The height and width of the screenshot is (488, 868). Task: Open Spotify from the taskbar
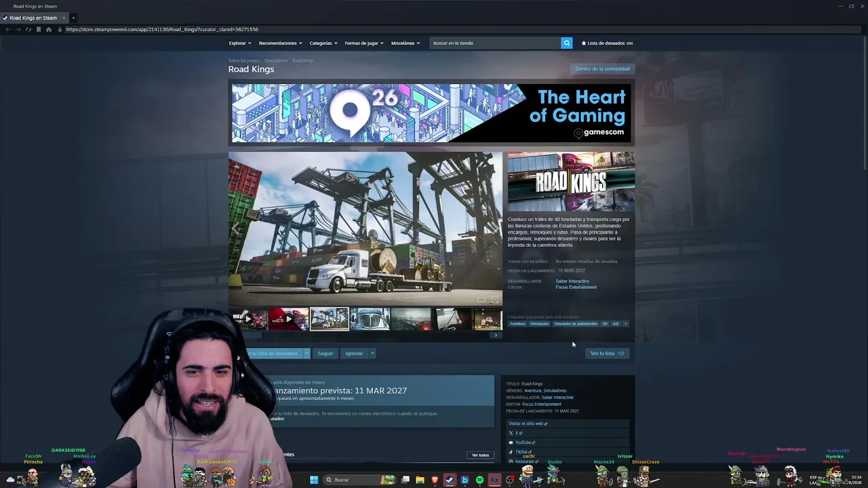(479, 480)
